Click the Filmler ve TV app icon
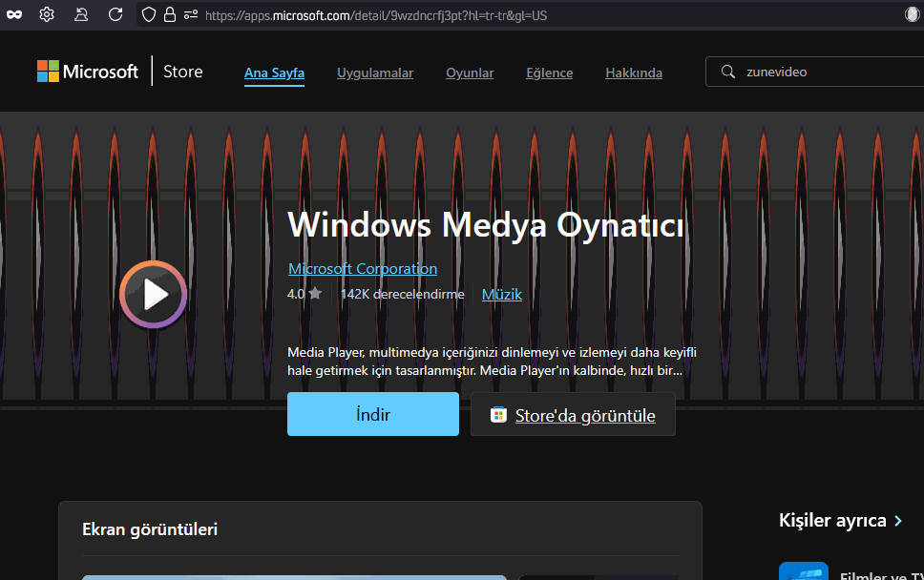This screenshot has height=580, width=924. [x=803, y=571]
